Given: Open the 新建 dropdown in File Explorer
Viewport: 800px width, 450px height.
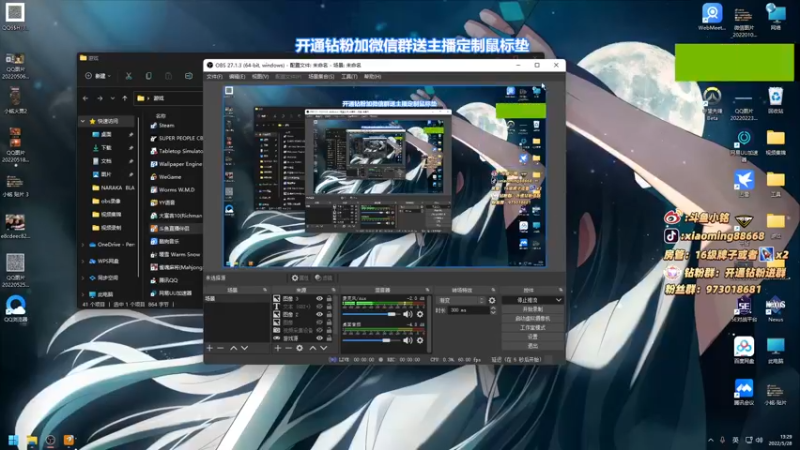Looking at the screenshot, I should pos(98,76).
